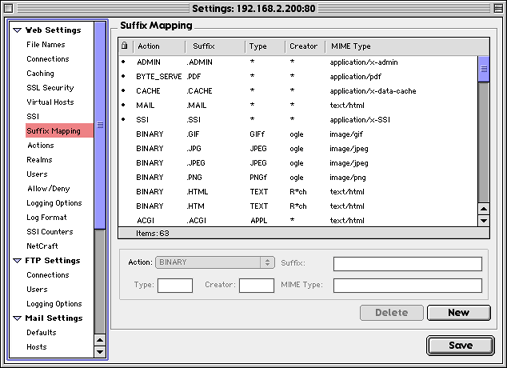Open the SSI settings item
Screen dimensions: 507x368
(x=33, y=116)
